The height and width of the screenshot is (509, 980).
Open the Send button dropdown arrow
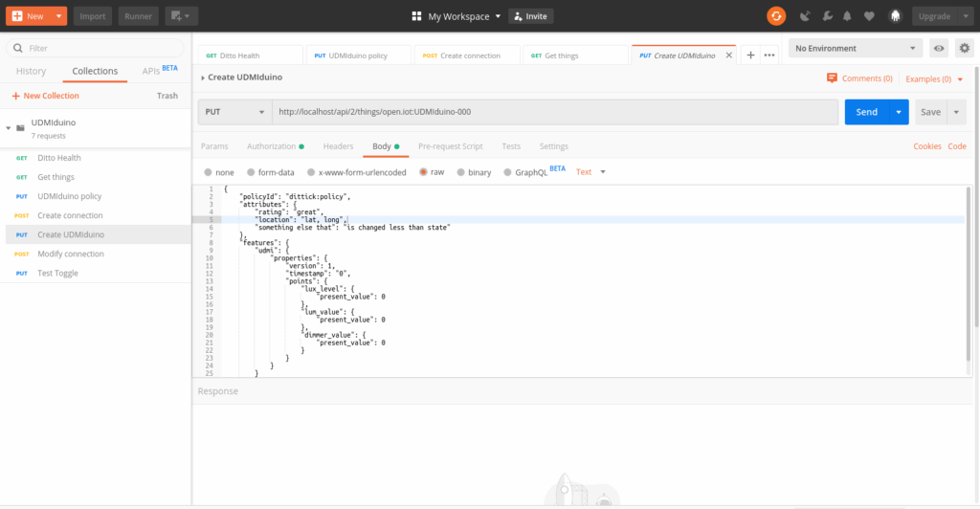899,112
